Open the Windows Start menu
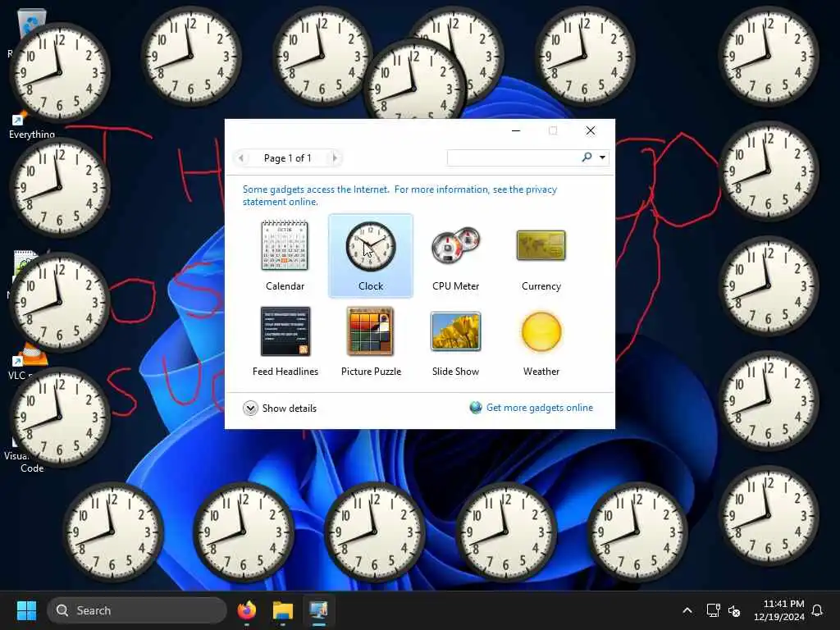 click(26, 610)
